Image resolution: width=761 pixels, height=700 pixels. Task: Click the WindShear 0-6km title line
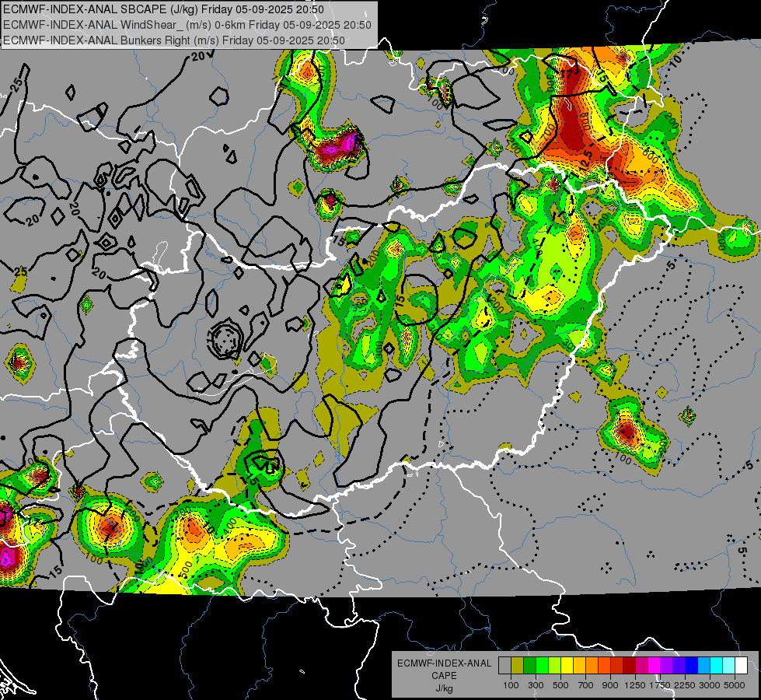click(187, 25)
